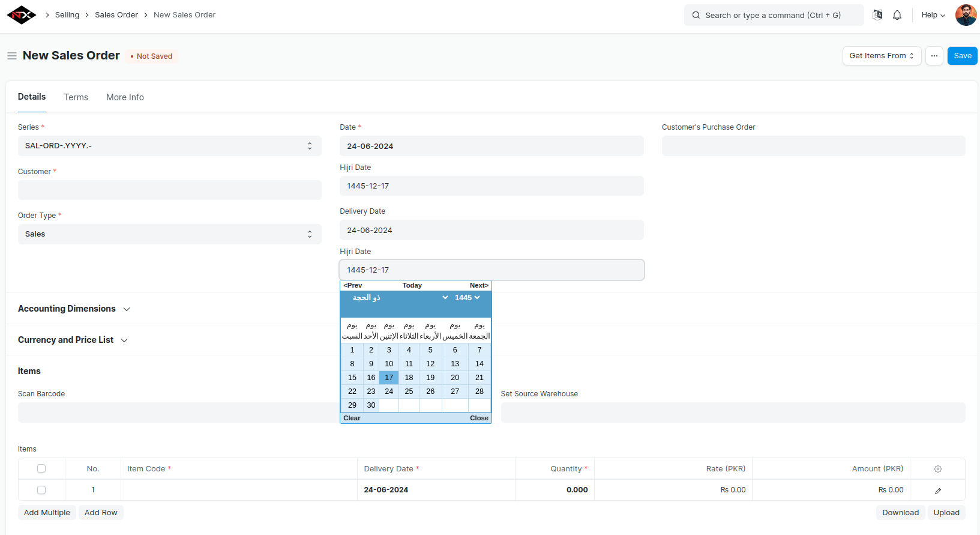Click the Upload button
This screenshot has width=980, height=535.
click(946, 513)
